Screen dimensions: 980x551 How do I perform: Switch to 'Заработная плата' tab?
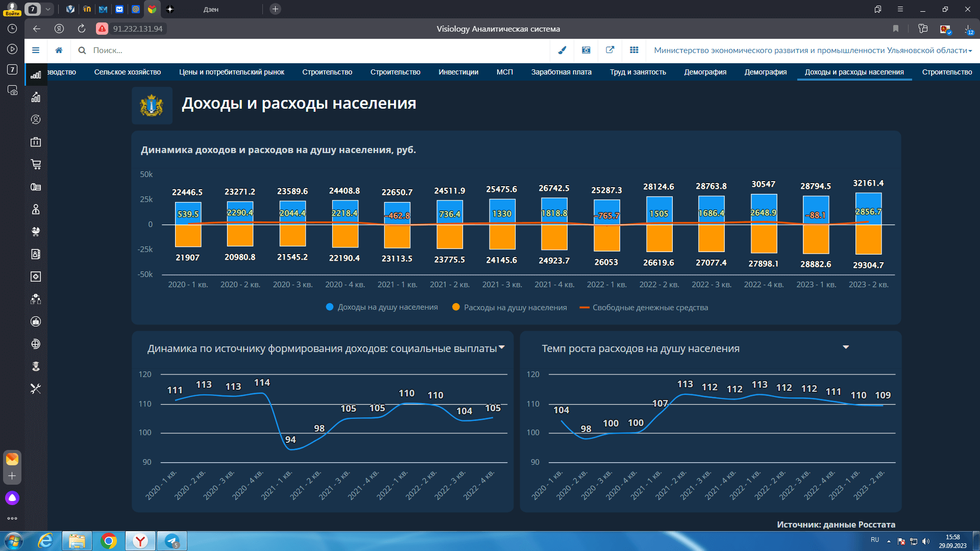(x=561, y=72)
